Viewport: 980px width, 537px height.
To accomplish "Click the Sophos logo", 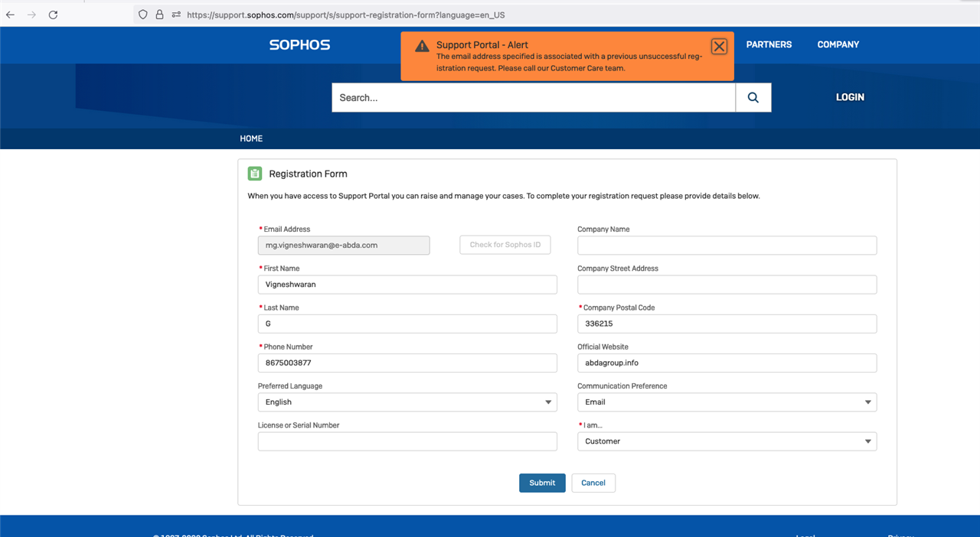I will 299,45.
